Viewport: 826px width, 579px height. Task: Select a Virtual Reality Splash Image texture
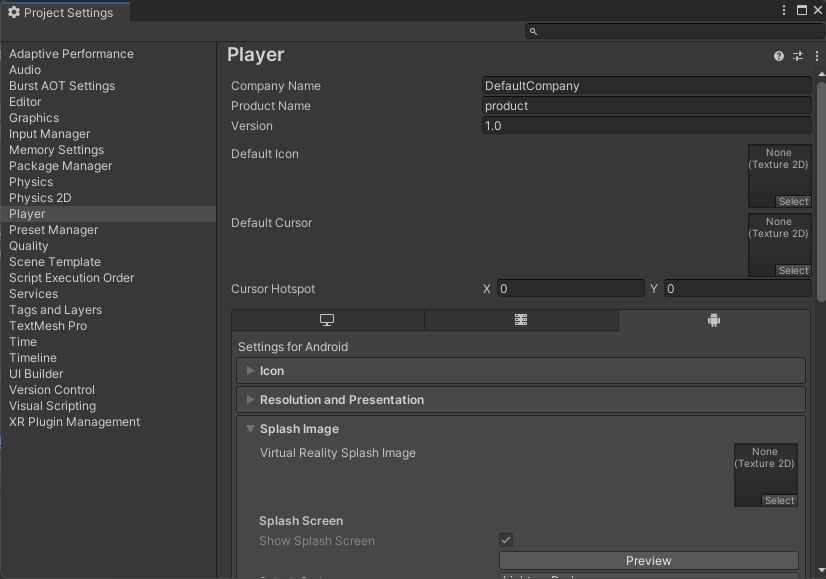point(779,501)
